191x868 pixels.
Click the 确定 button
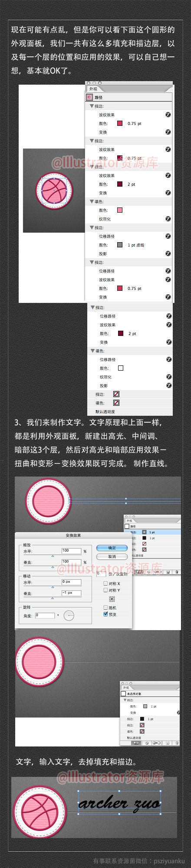112,548
